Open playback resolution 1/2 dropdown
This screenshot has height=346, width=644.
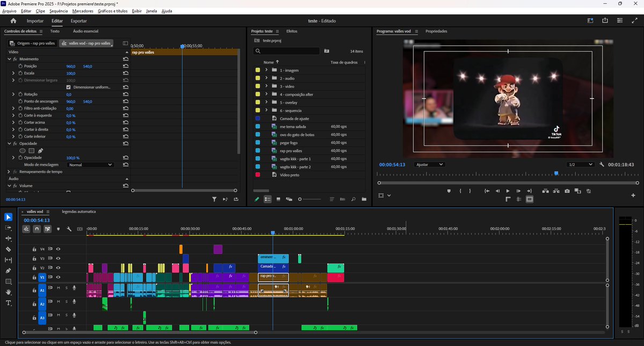coord(581,165)
